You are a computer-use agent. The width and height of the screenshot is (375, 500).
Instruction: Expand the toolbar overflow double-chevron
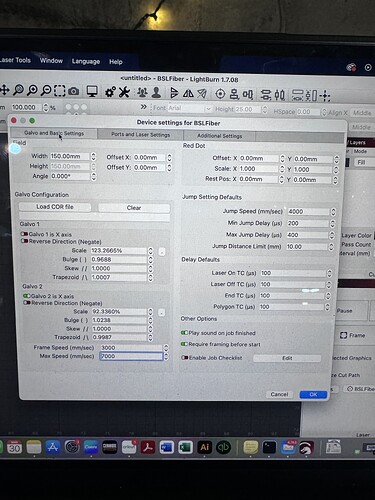[144, 107]
